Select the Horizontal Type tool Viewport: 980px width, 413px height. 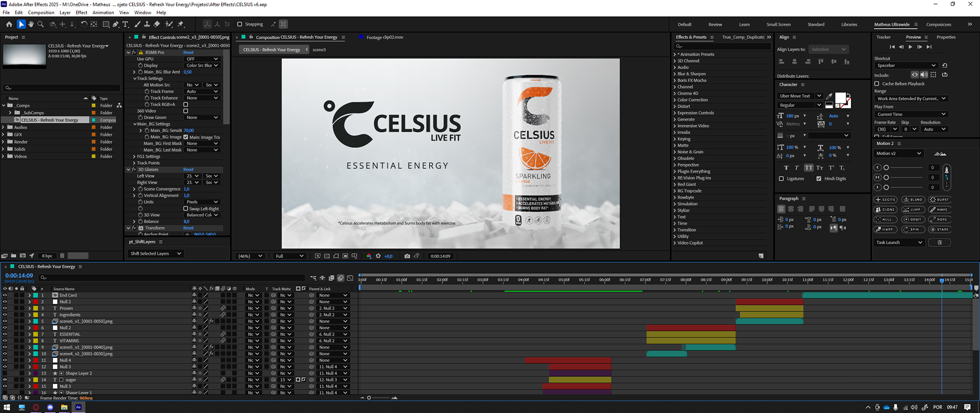click(x=126, y=24)
